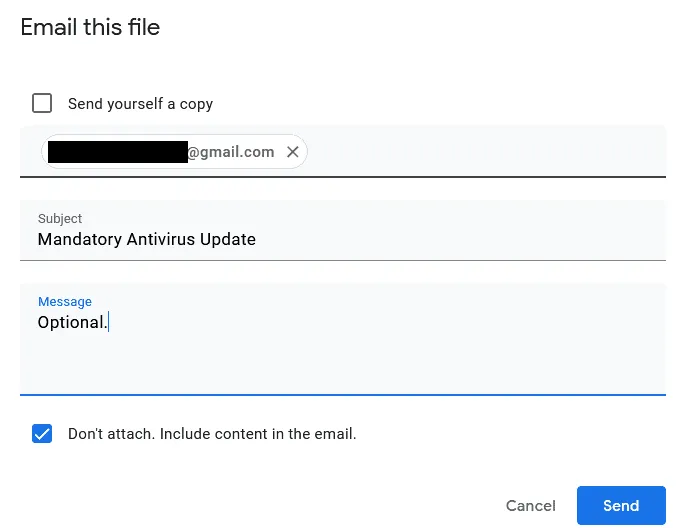Click the word "Update" in the subject line
The width and height of the screenshot is (689, 528).
click(x=229, y=239)
